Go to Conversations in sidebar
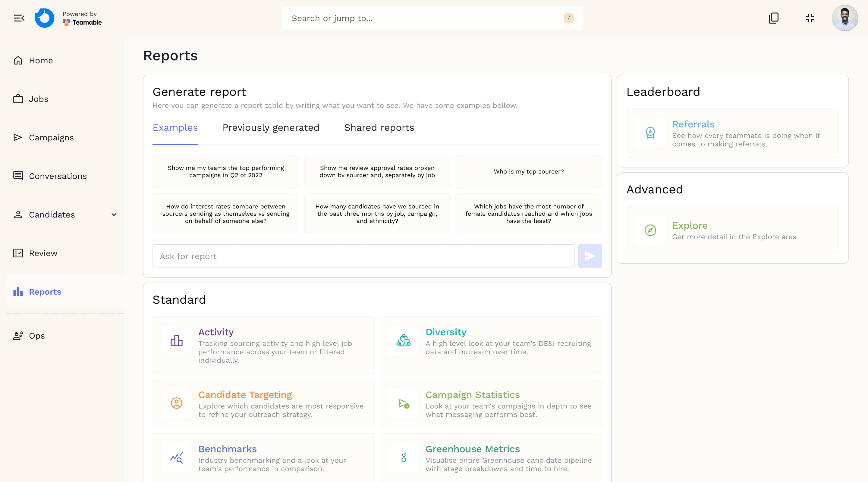868x482 pixels. click(58, 176)
